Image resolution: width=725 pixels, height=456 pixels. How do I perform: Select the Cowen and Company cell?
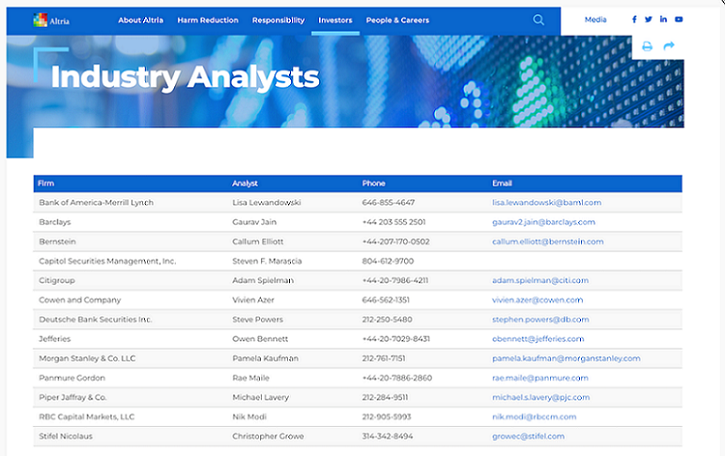(x=80, y=300)
